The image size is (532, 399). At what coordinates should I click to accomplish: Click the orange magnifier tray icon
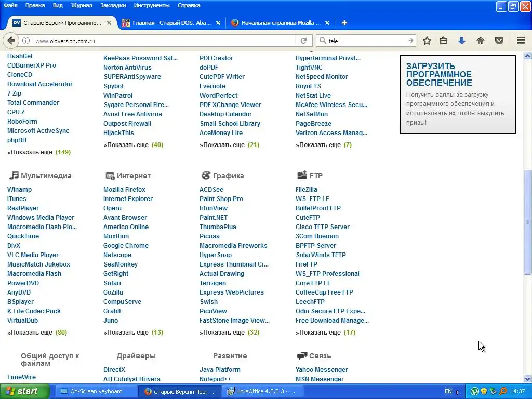pos(503,392)
